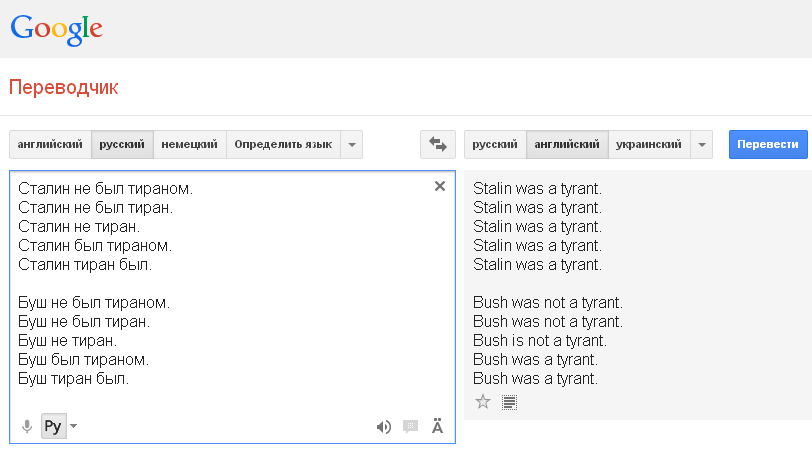Screen dimensions: 812x449
Task: Click source line 'Буш не был тираном.'
Action: click(x=94, y=302)
